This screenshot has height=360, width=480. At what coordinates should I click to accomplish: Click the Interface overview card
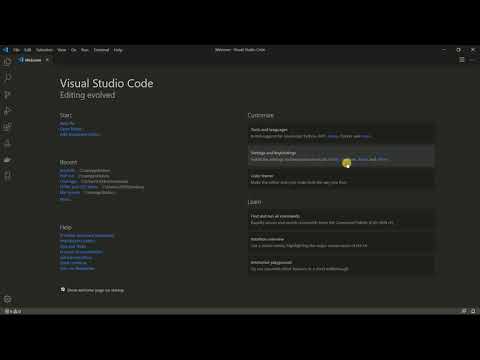coord(341,242)
